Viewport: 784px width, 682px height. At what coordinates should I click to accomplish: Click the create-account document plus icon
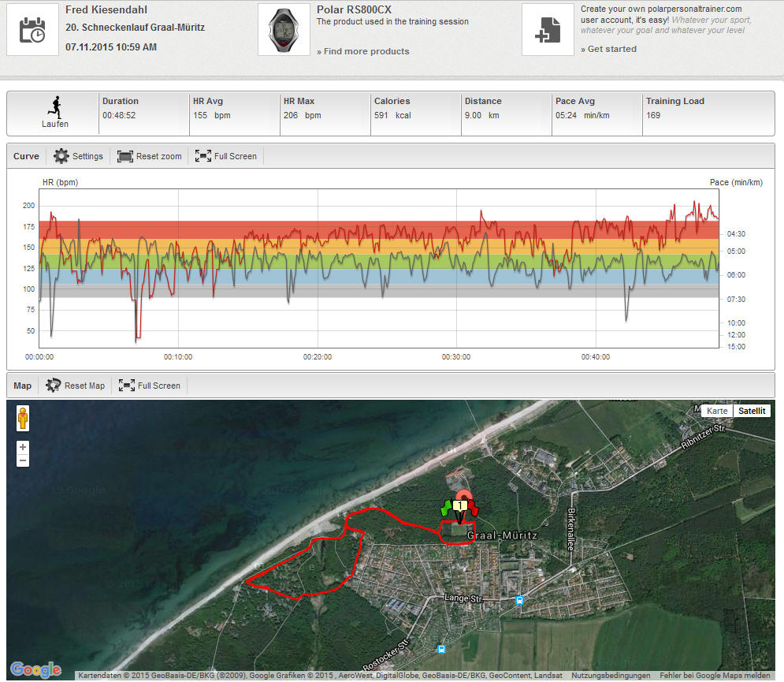point(548,30)
